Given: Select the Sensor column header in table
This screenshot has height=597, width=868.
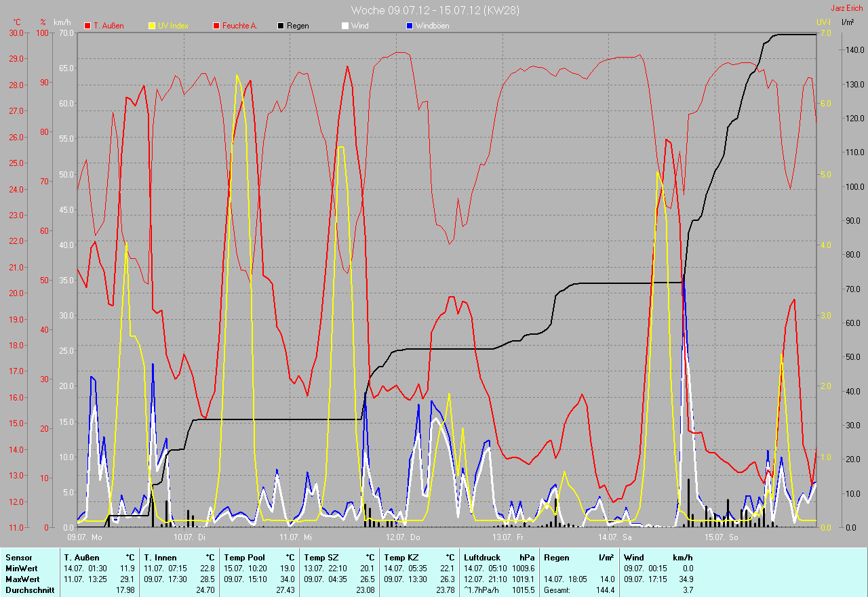Looking at the screenshot, I should point(18,558).
